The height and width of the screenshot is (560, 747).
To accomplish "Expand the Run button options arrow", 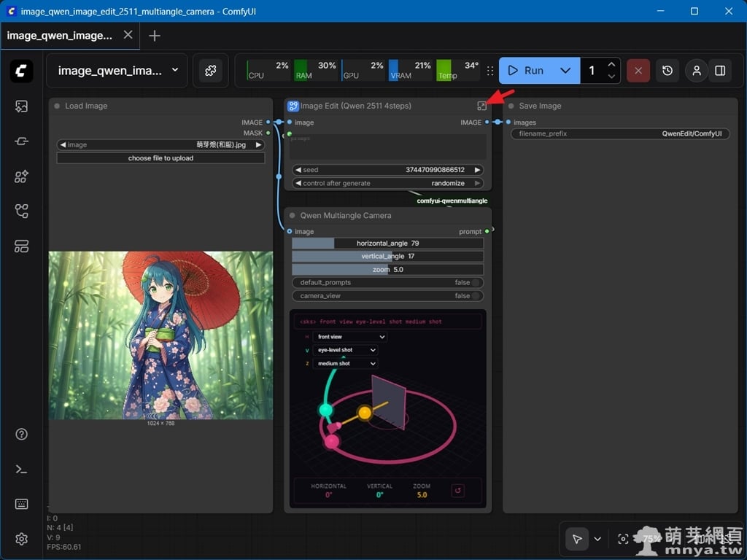I will tap(565, 71).
